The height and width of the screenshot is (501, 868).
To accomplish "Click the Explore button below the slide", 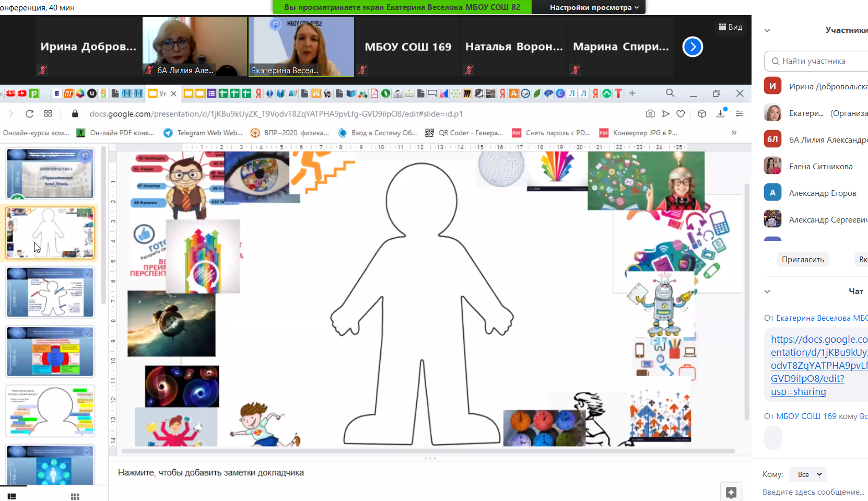I will click(731, 492).
